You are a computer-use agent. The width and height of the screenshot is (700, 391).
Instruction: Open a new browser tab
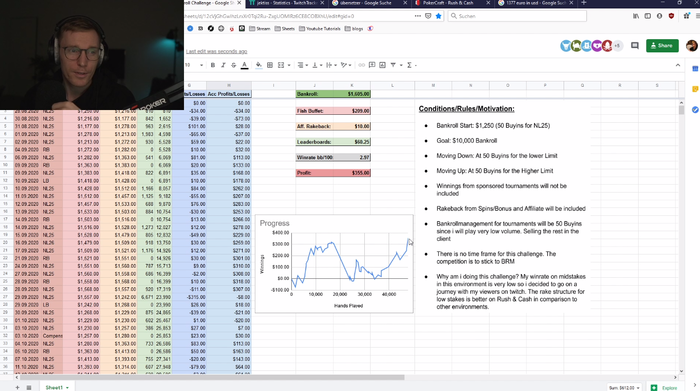coord(583,3)
